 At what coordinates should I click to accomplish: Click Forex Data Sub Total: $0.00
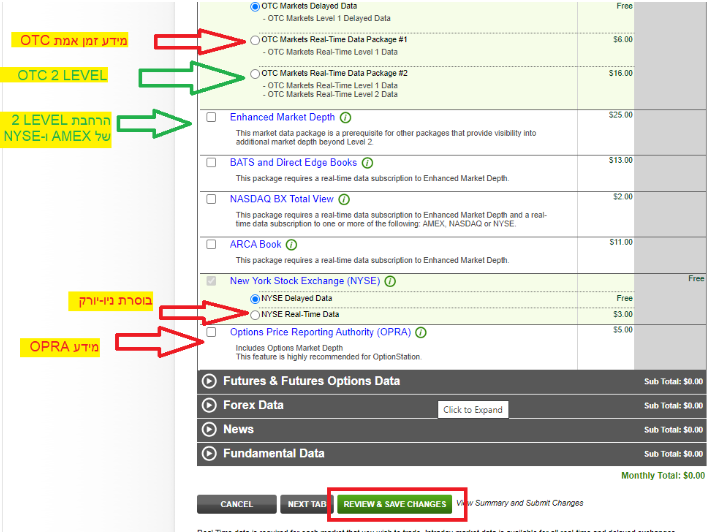tap(673, 406)
